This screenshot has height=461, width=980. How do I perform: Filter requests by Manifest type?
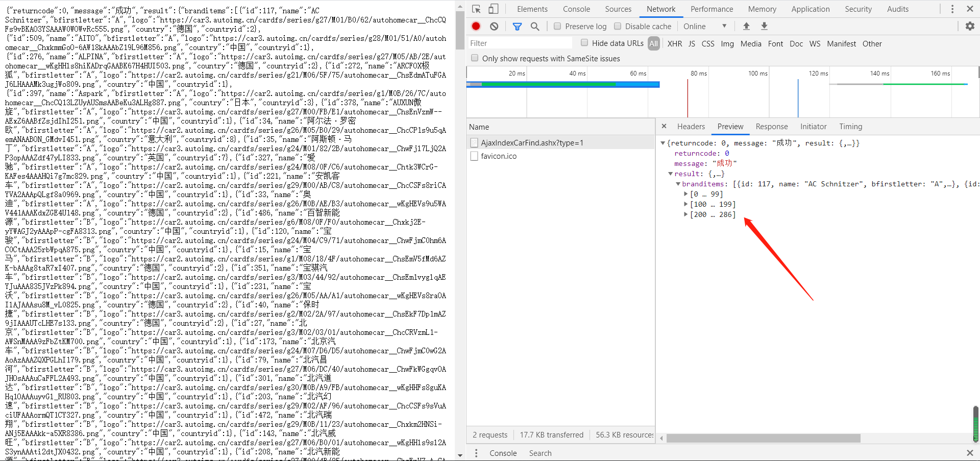point(842,43)
